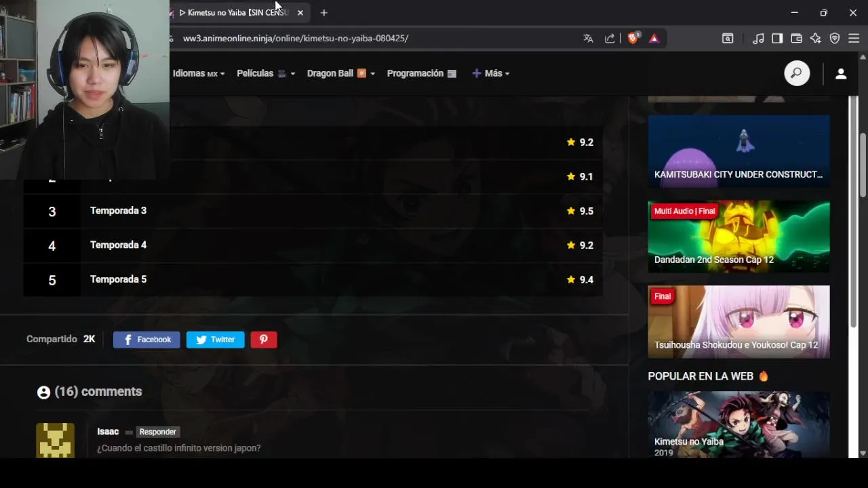Click the share page icon
Viewport: 868px width, 488px height.
(610, 39)
